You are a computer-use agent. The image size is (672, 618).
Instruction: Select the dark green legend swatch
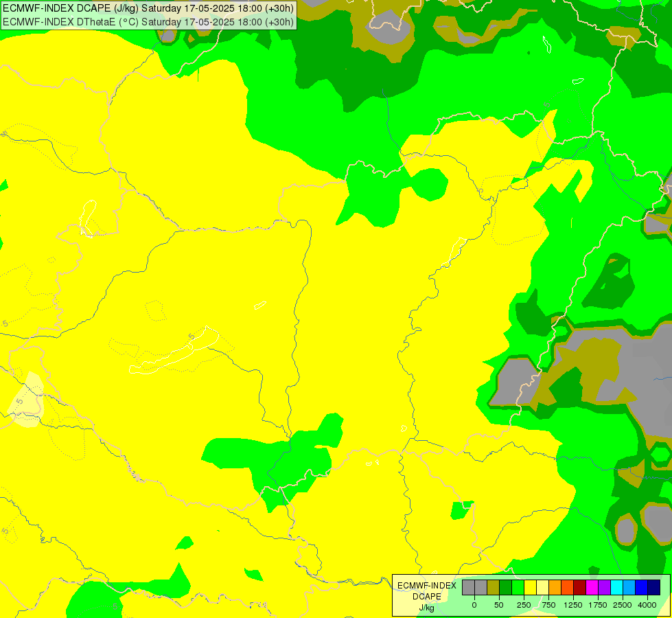click(506, 587)
